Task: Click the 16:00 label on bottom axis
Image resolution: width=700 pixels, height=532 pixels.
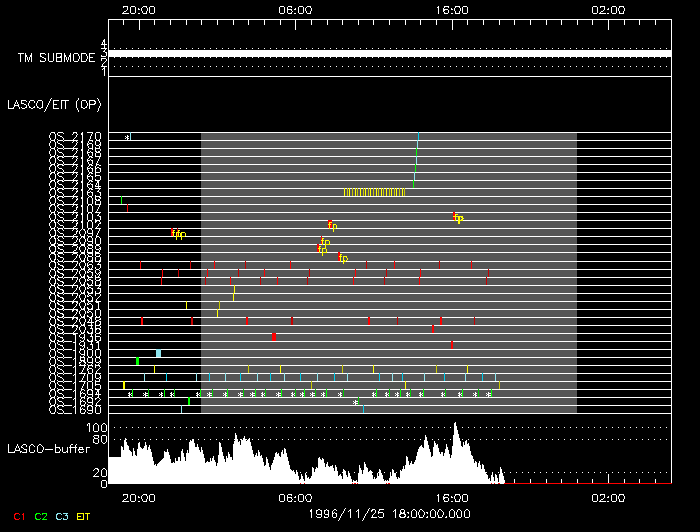Action: click(x=452, y=497)
